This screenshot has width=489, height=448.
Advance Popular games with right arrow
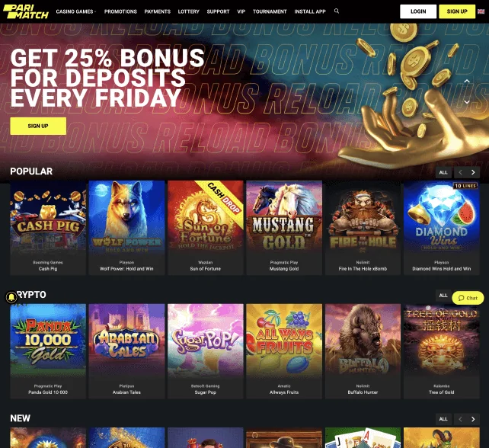pyautogui.click(x=473, y=172)
